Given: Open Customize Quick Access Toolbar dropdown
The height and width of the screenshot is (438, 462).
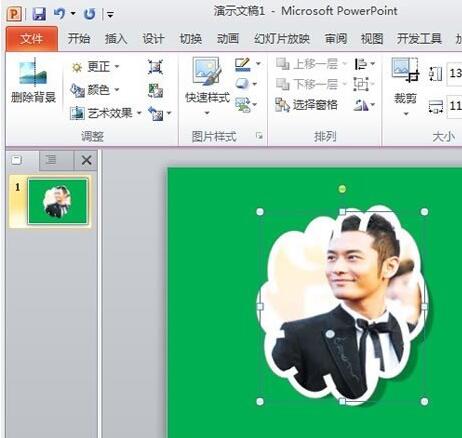Looking at the screenshot, I should coord(110,14).
